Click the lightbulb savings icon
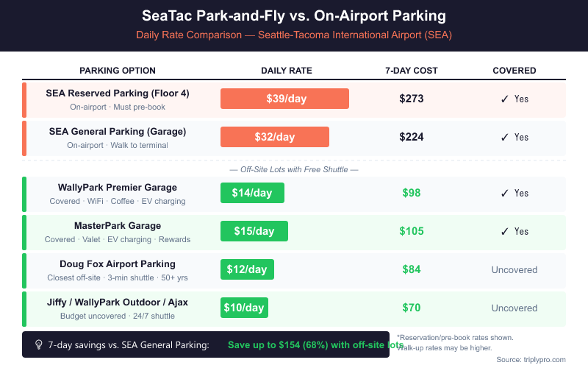 38,344
